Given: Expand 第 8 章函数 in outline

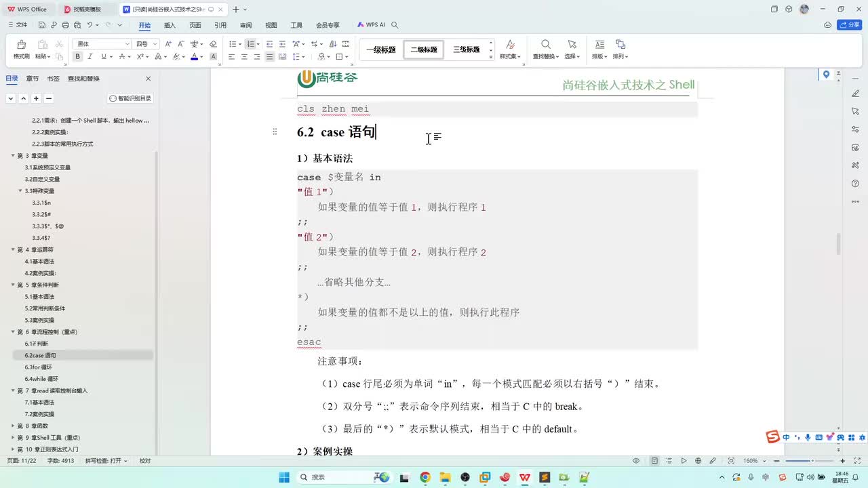Looking at the screenshot, I should 13,426.
